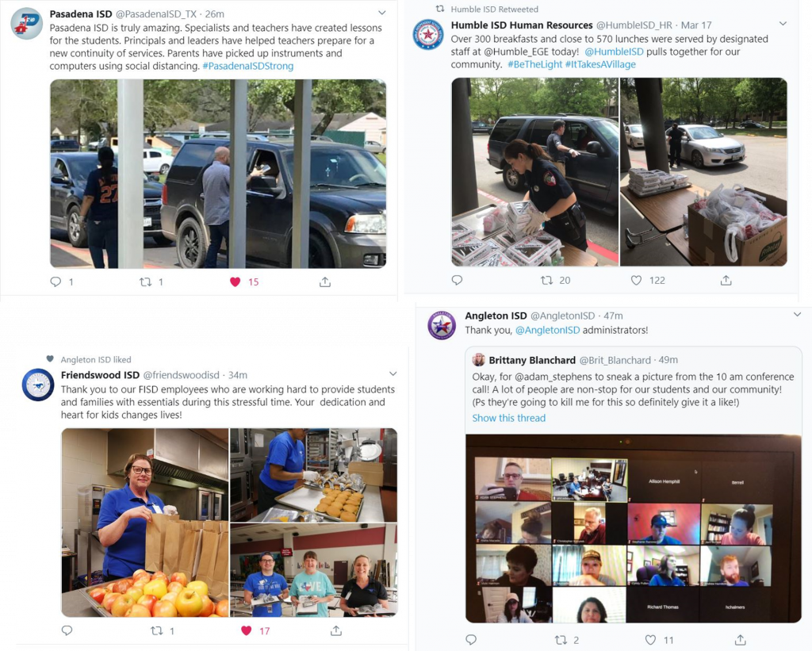This screenshot has height=651, width=812.
Task: Open the more-options chevron on the Pasadena ISD tweet
Action: [x=381, y=13]
